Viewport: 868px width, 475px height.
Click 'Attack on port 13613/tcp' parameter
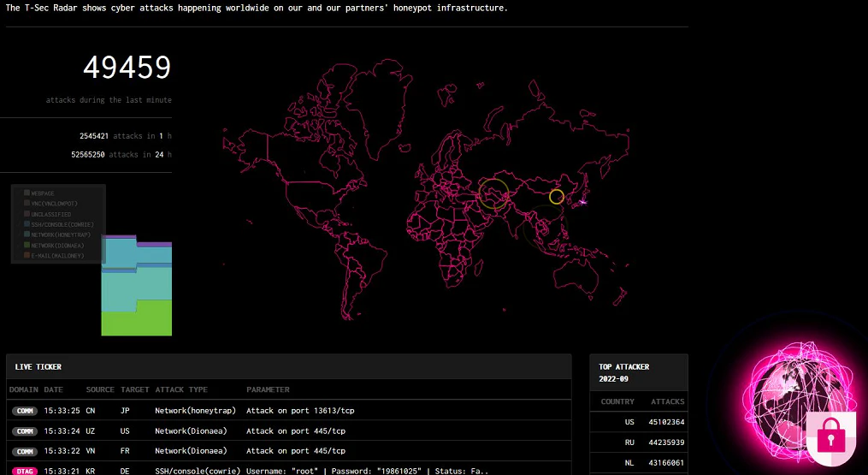tap(300, 412)
